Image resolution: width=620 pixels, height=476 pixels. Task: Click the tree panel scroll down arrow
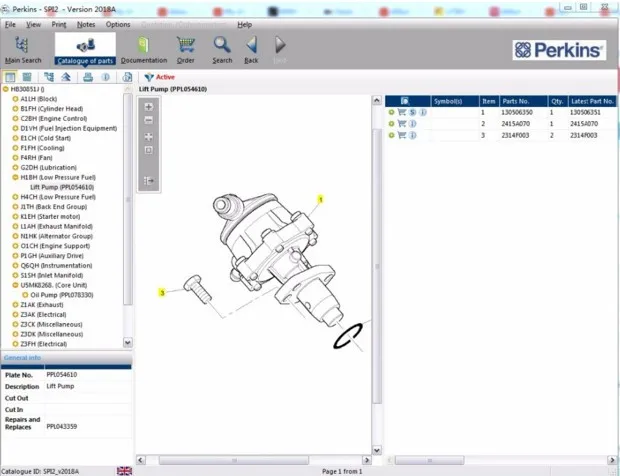(x=128, y=342)
